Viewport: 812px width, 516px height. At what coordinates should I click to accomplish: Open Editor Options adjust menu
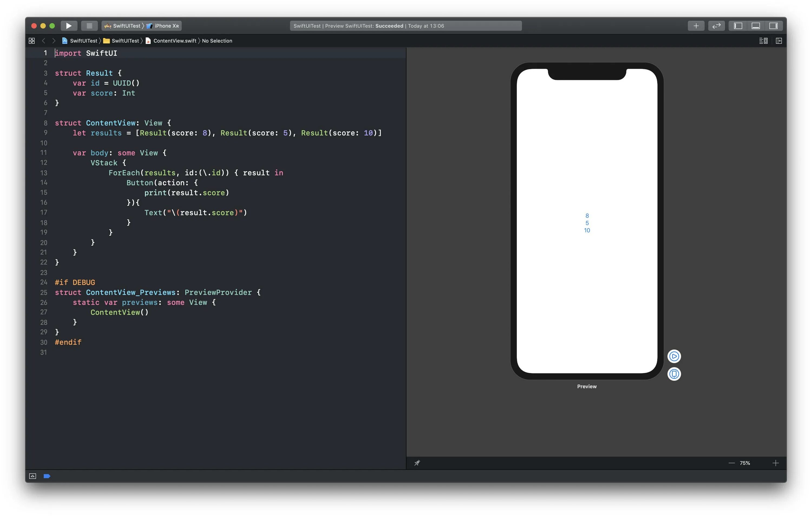click(x=763, y=41)
